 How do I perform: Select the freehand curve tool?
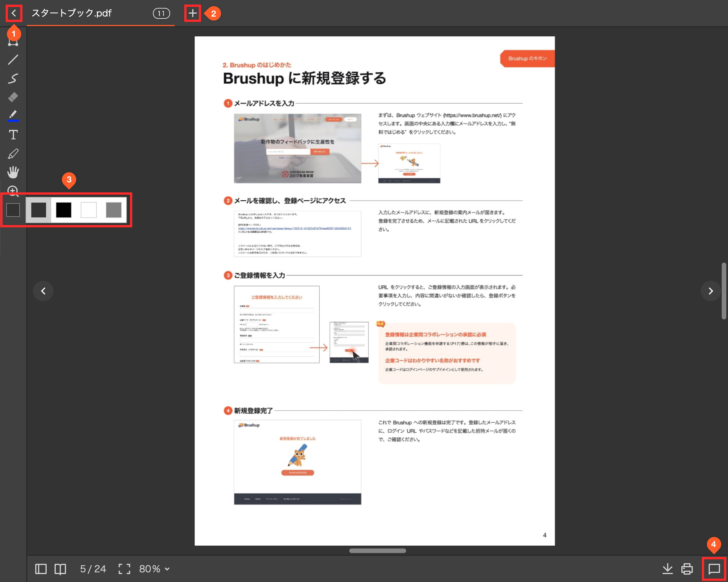pos(13,78)
